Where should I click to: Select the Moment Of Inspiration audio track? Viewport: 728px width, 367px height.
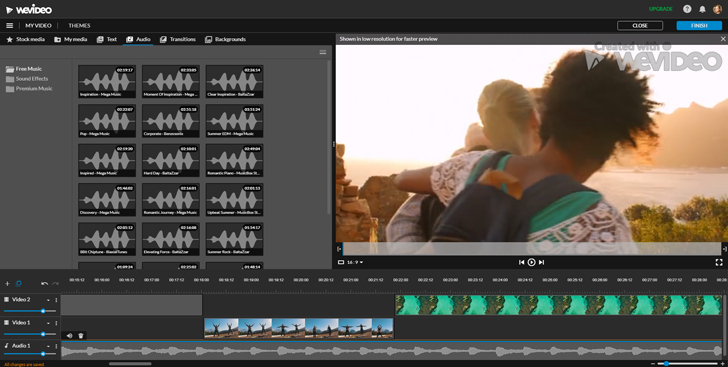click(x=171, y=81)
